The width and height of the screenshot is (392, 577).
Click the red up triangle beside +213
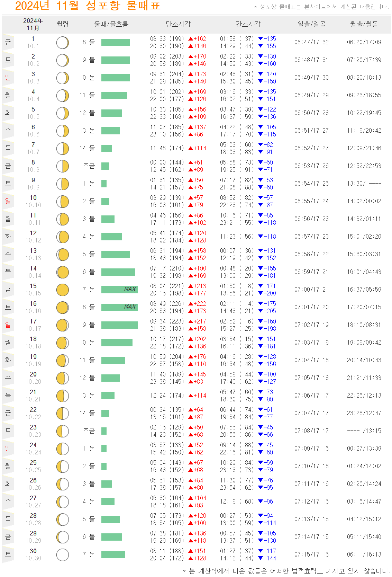[191, 286]
